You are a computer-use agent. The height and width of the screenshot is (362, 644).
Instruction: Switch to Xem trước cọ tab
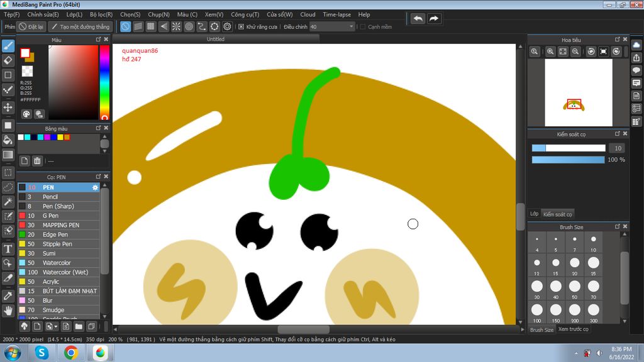click(573, 329)
